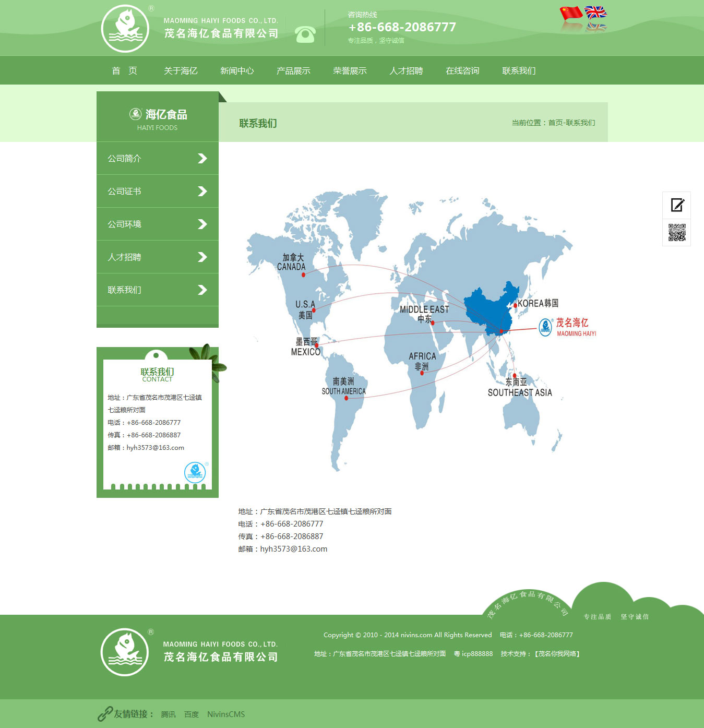Viewport: 704px width, 728px height.
Task: Open 产品展示 in navigation bar
Action: [x=293, y=71]
